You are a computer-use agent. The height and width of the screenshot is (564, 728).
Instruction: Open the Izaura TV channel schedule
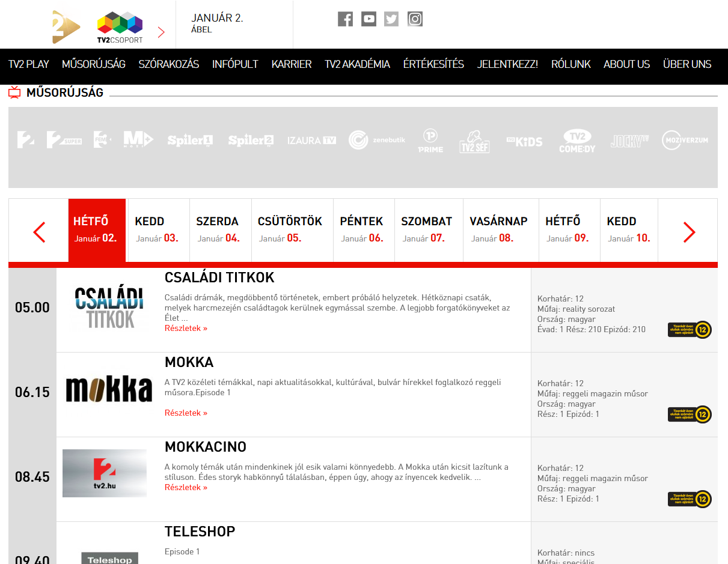coord(311,140)
